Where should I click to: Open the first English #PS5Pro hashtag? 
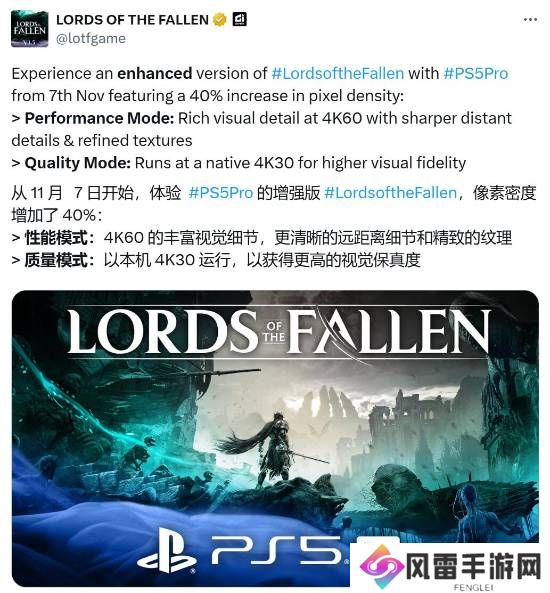475,73
